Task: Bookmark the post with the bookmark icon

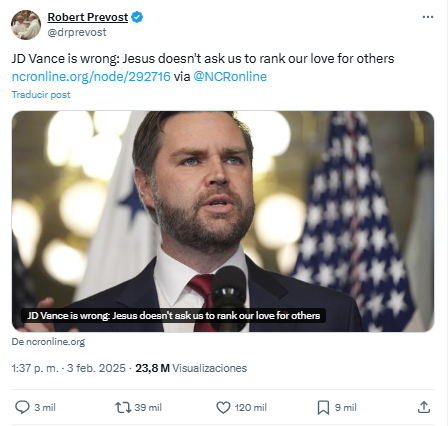Action: pyautogui.click(x=323, y=407)
